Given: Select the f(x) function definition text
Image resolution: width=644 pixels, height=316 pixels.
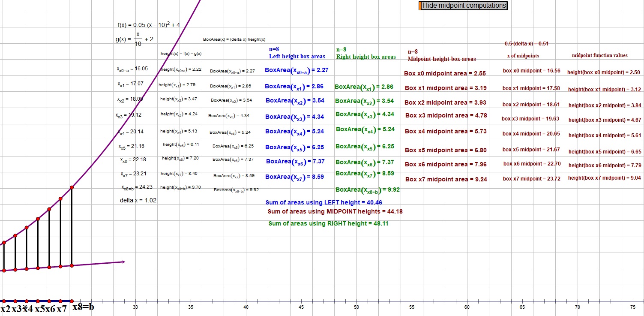Looking at the screenshot, I should pyautogui.click(x=149, y=25).
